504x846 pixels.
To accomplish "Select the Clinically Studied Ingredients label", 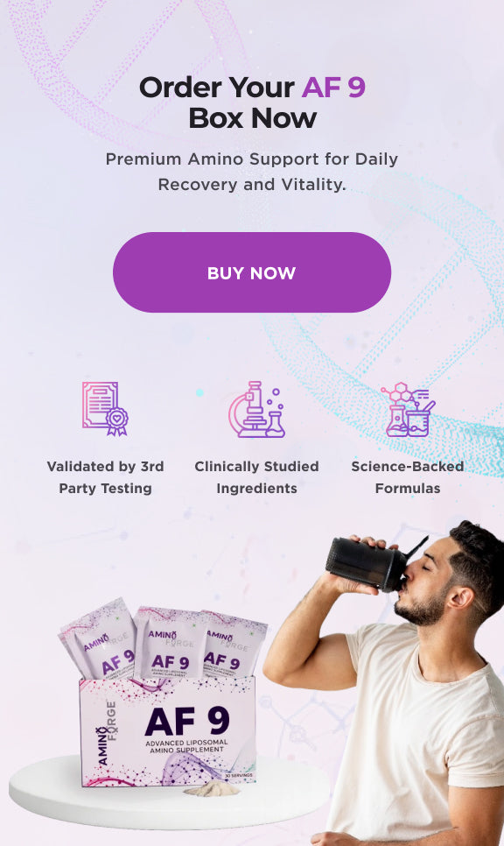I will (256, 477).
